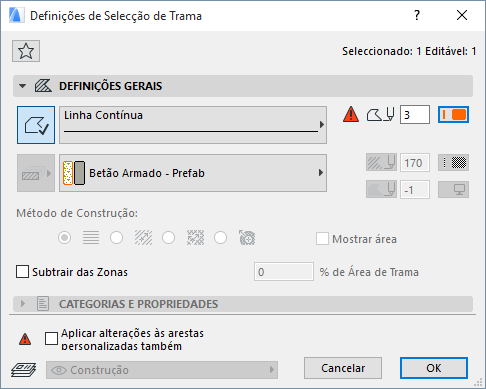Select third construction method radio button
486x389 pixels.
(168, 238)
